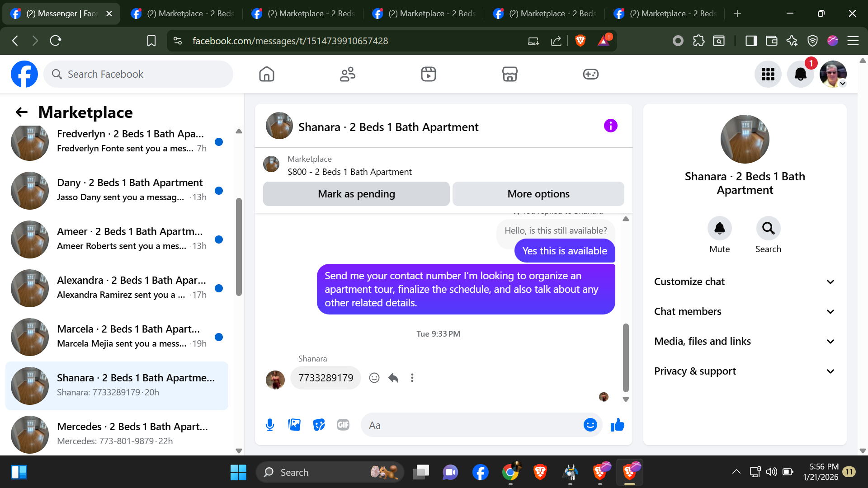Reply to Shanara's phone number message
This screenshot has height=488, width=868.
point(393,378)
